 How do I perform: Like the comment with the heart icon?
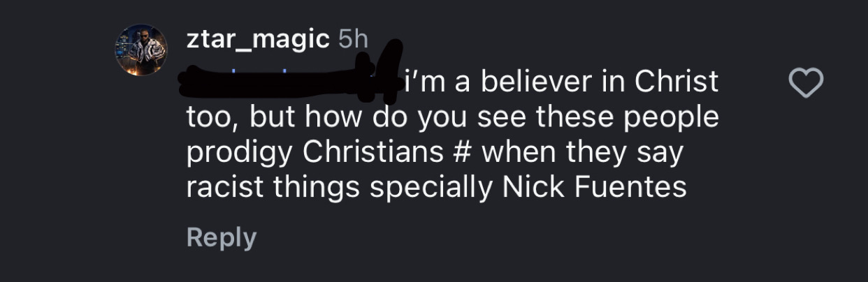tap(806, 83)
